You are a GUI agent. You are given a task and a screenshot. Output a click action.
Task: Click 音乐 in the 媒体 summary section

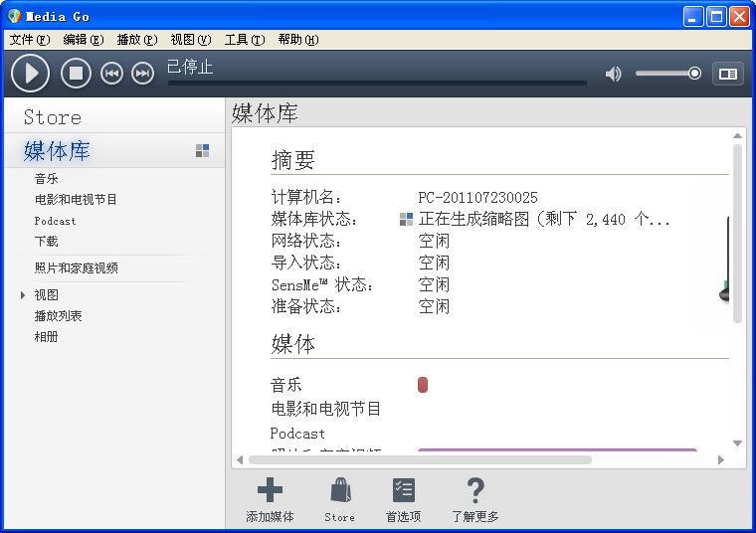(x=286, y=385)
